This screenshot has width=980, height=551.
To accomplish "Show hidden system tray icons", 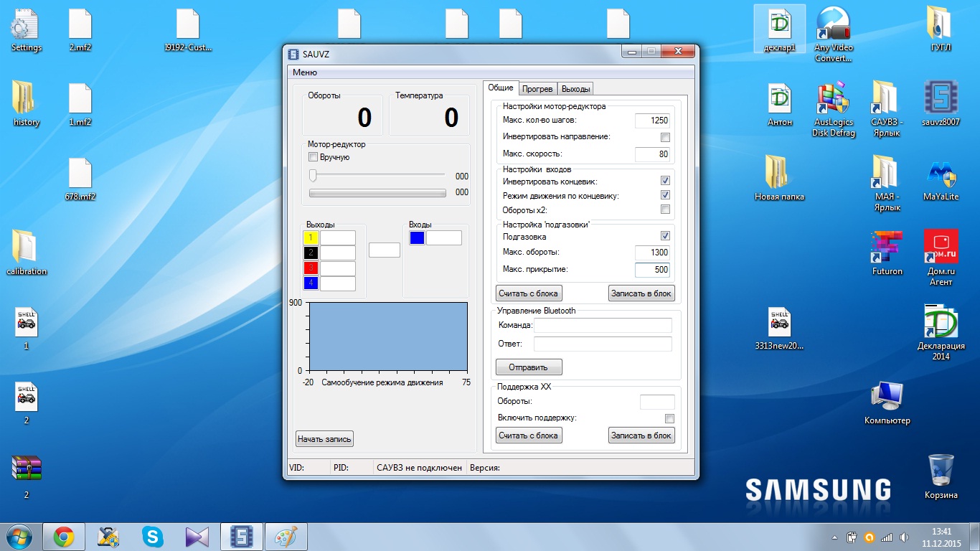I will [x=835, y=537].
